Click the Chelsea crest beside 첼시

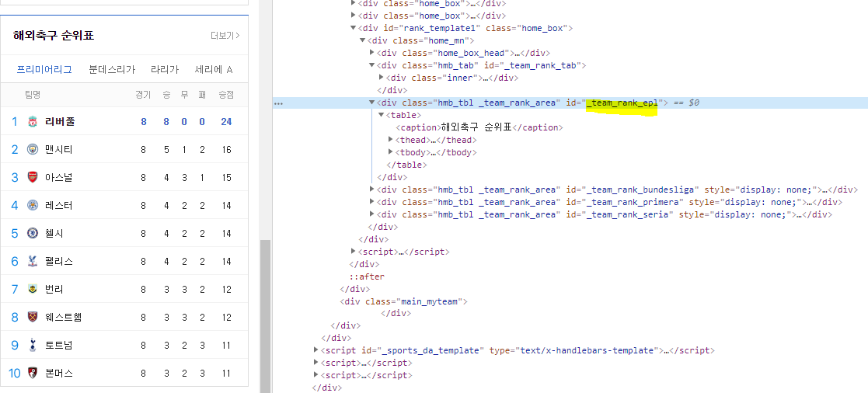33,234
